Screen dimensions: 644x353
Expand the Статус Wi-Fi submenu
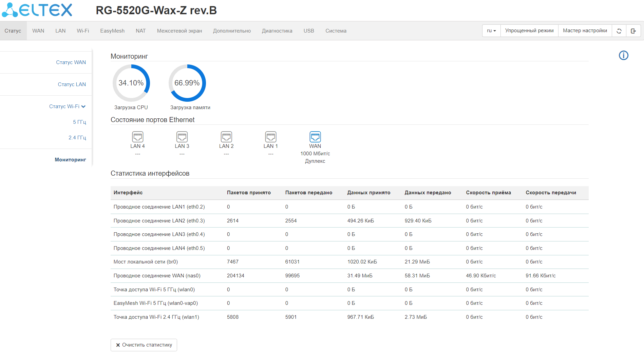67,106
